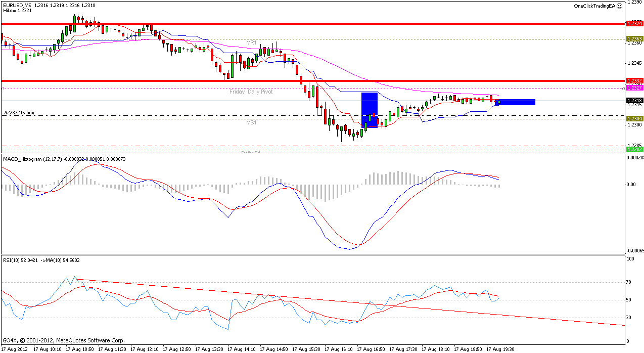644x353 pixels.
Task: Click the RSI 50 level value
Action: (x=630, y=300)
